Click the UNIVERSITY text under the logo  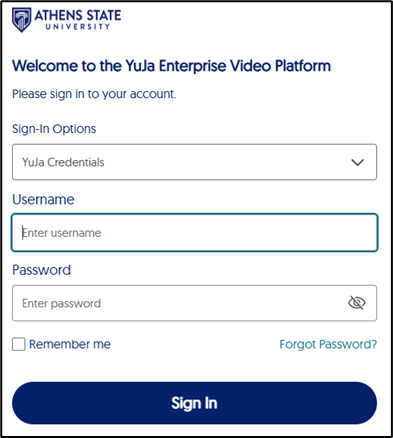[x=78, y=27]
